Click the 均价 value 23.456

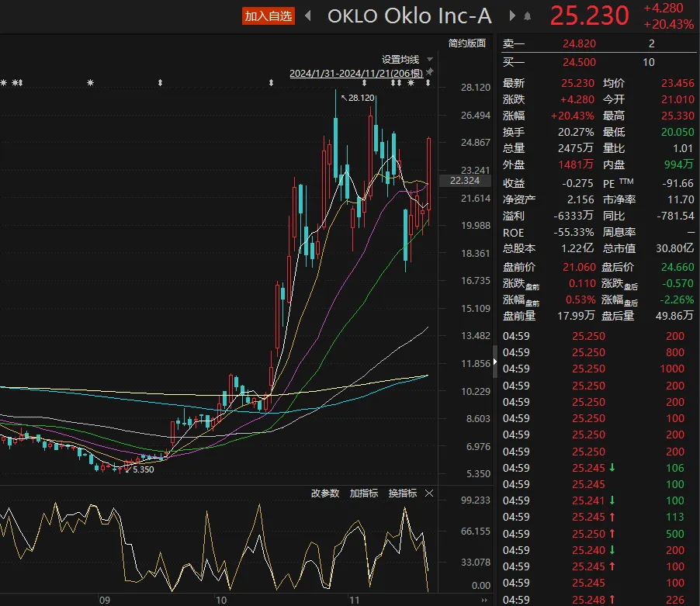point(677,83)
